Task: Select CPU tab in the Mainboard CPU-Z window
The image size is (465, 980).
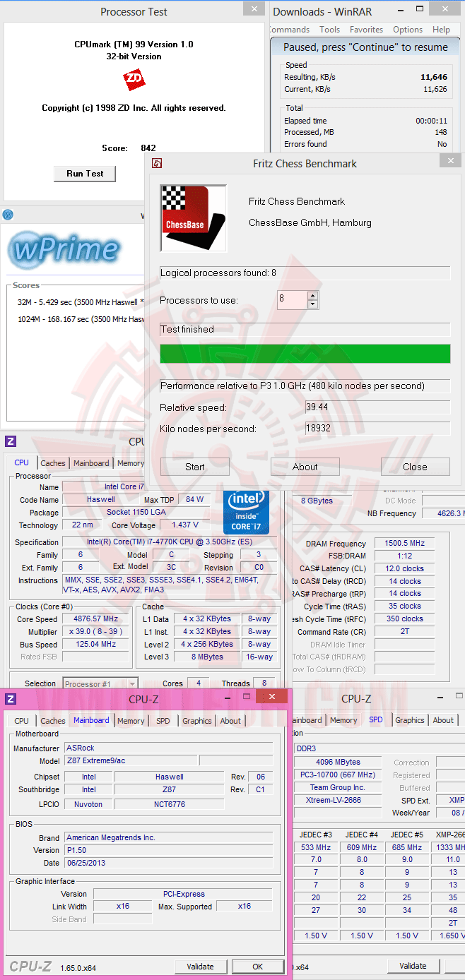Action: [22, 721]
